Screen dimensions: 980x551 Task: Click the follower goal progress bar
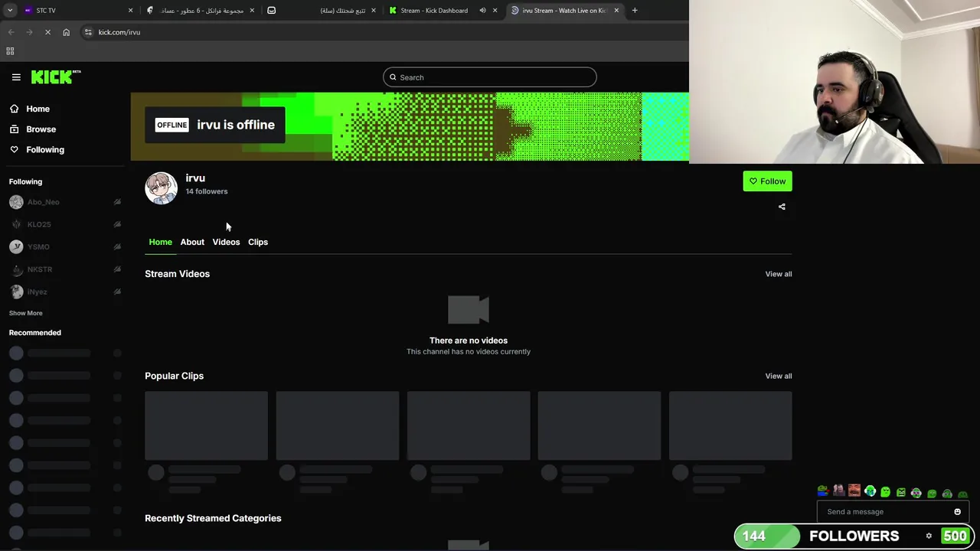854,536
